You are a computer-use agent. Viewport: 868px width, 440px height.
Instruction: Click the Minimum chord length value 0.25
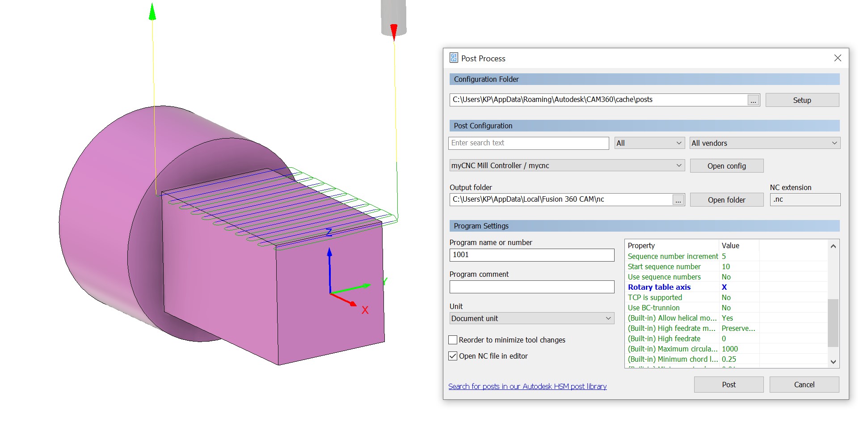tap(729, 359)
